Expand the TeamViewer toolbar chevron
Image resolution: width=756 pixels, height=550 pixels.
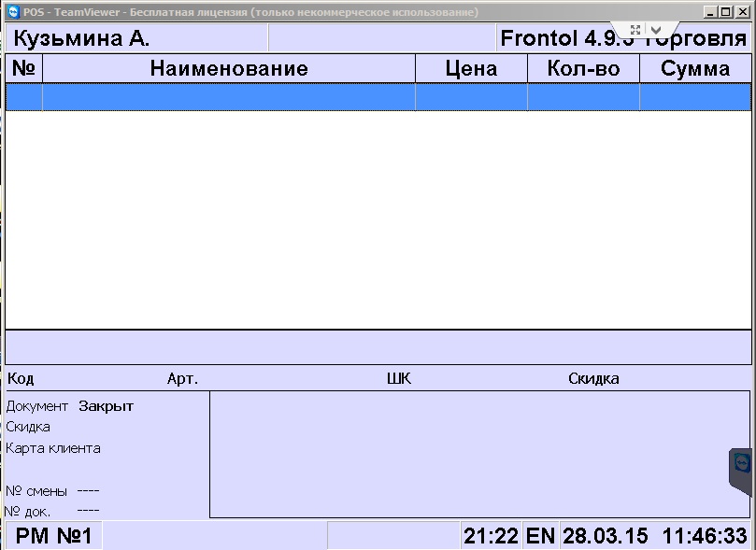click(x=657, y=30)
